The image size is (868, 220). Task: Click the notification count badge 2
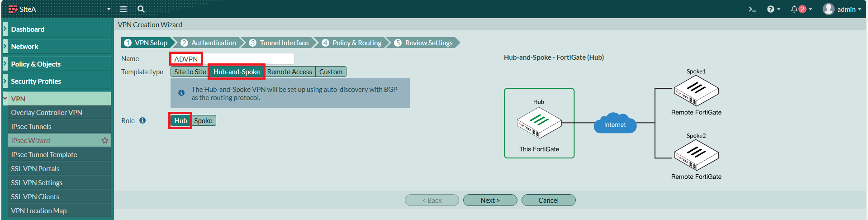tap(802, 9)
